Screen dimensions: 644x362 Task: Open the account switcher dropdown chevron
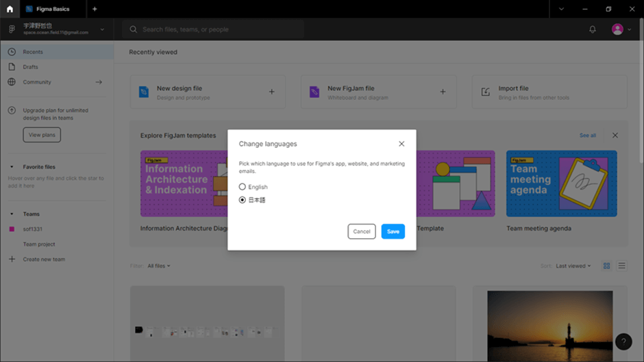click(x=102, y=29)
